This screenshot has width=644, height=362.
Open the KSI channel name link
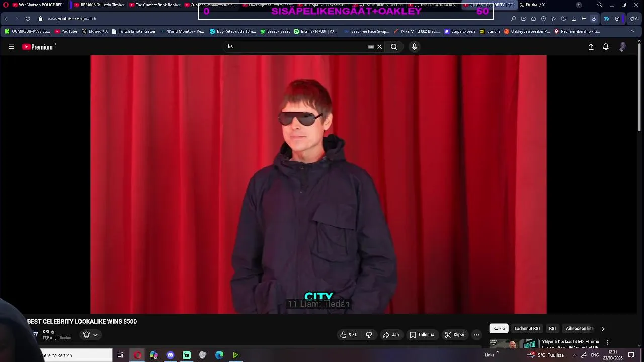(x=46, y=332)
